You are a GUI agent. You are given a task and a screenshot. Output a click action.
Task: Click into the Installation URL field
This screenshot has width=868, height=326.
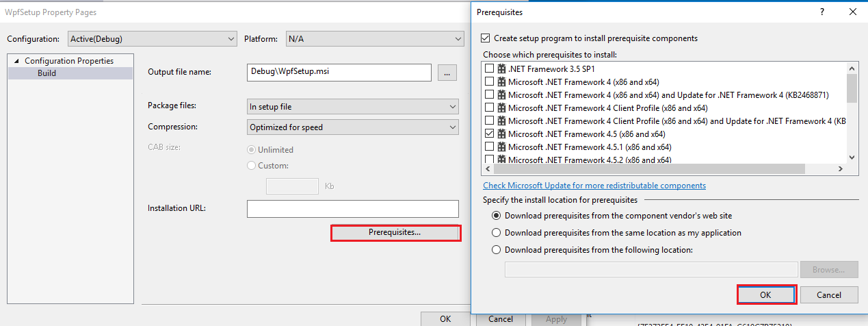[352, 208]
